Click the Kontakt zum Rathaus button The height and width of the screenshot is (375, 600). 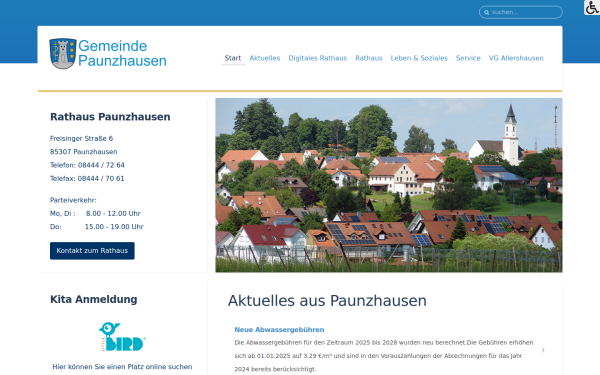tap(92, 251)
